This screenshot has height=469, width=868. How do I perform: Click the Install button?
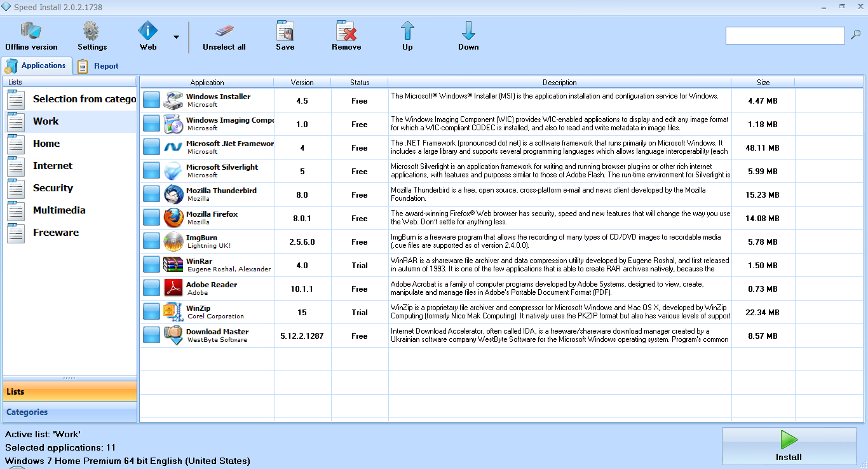[789, 446]
